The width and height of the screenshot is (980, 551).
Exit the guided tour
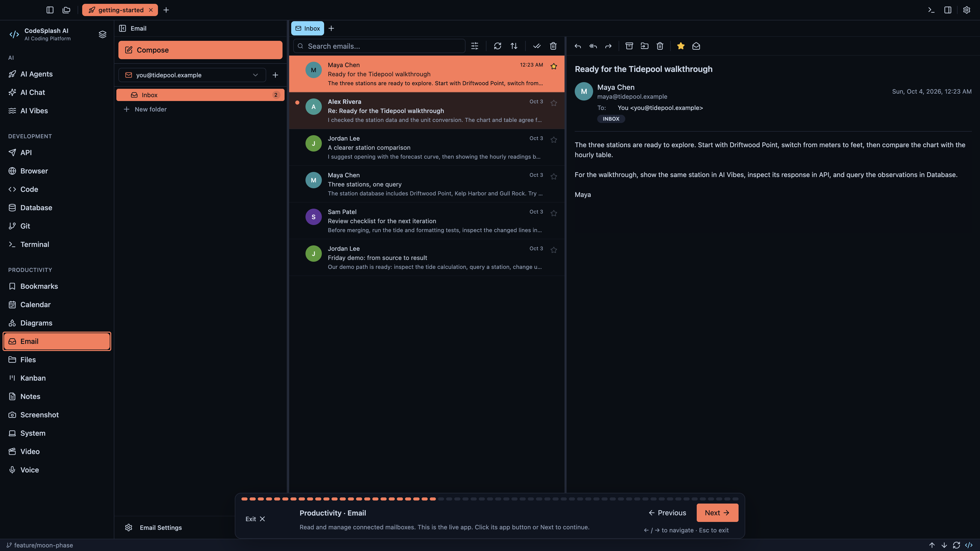click(255, 519)
